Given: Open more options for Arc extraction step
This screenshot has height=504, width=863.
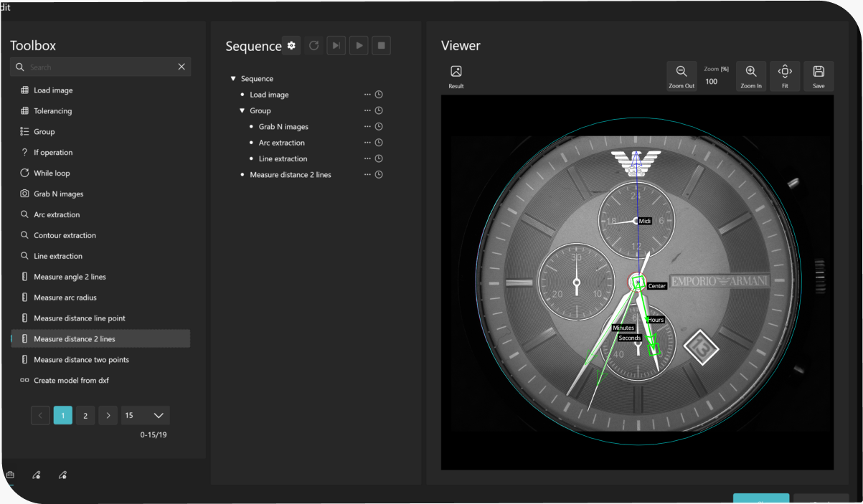Looking at the screenshot, I should [x=367, y=143].
